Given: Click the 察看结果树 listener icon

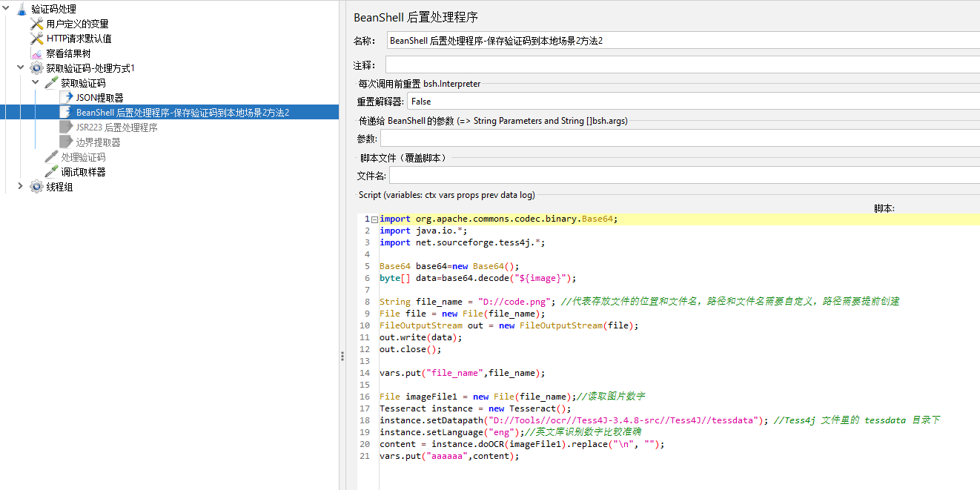Looking at the screenshot, I should point(36,53).
